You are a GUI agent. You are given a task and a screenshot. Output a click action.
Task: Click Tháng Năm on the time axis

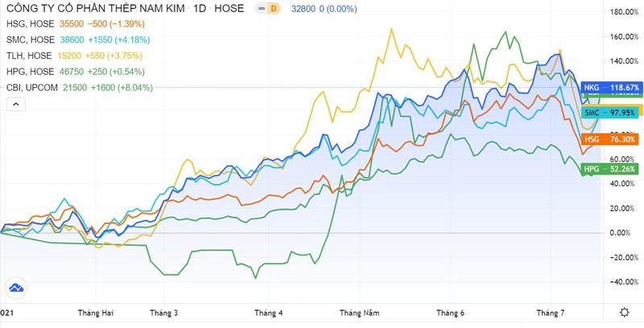coord(358,313)
